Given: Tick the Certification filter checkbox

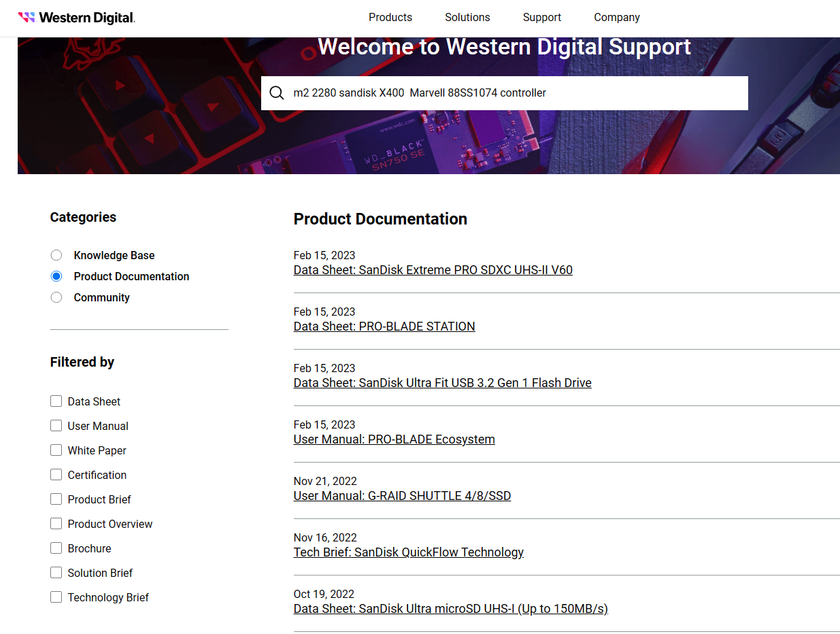Looking at the screenshot, I should (x=56, y=475).
